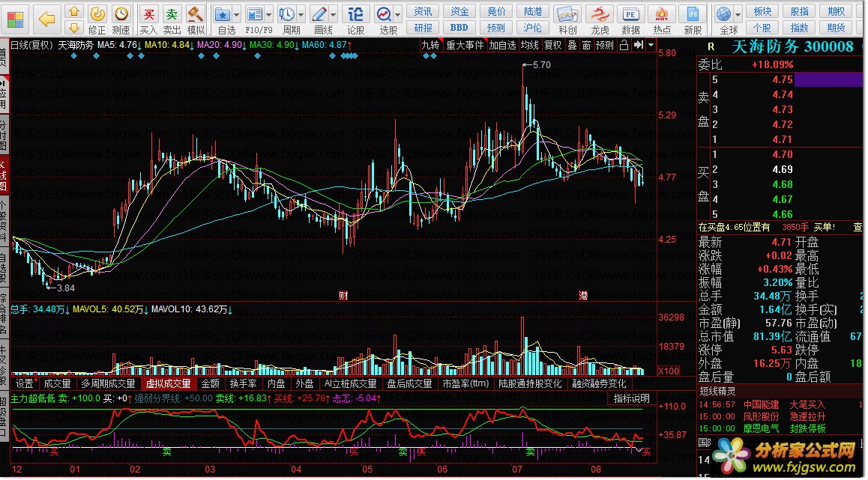Open the 自选 star folder icon
The image size is (868, 480).
coord(223,14)
